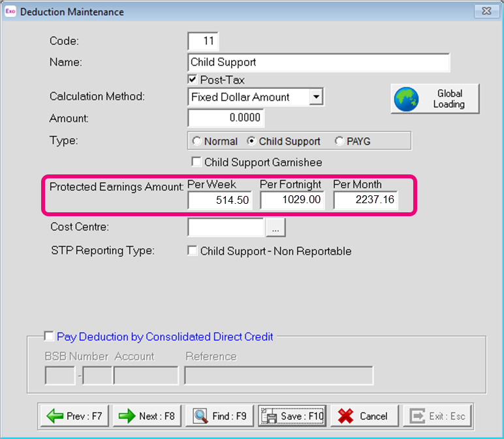504x439 pixels.
Task: Open Find F9 magnifier search
Action: [x=220, y=416]
